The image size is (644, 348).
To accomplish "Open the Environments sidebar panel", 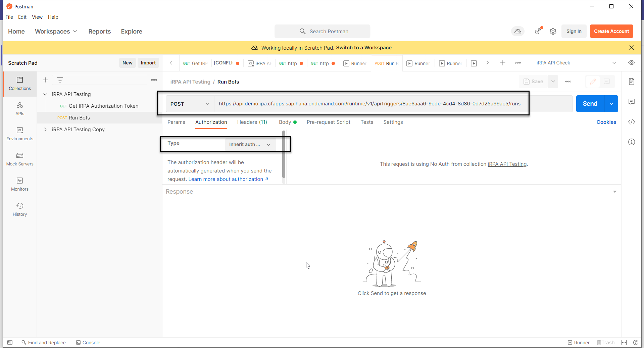I will [x=20, y=134].
